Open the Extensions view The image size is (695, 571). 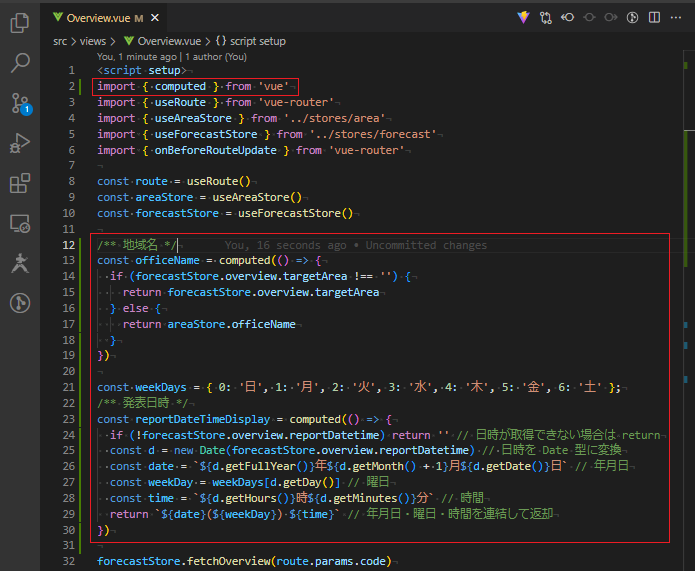pos(20,183)
